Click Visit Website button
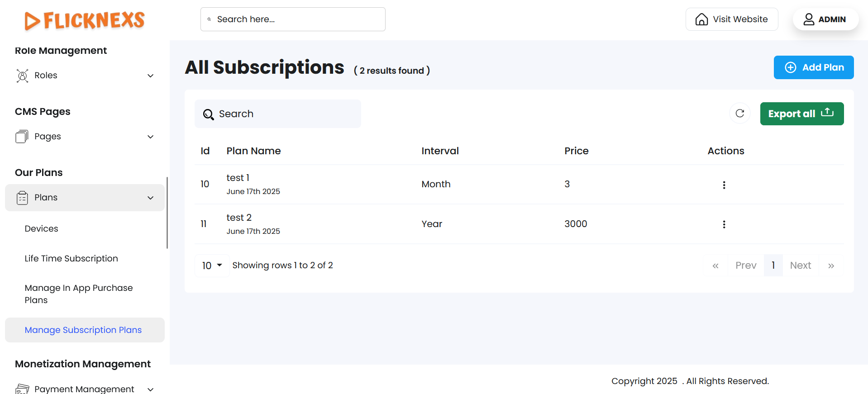The width and height of the screenshot is (868, 394). tap(731, 19)
